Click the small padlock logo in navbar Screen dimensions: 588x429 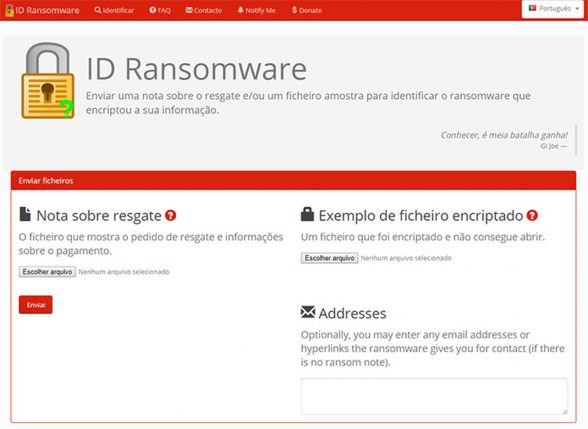pyautogui.click(x=9, y=10)
